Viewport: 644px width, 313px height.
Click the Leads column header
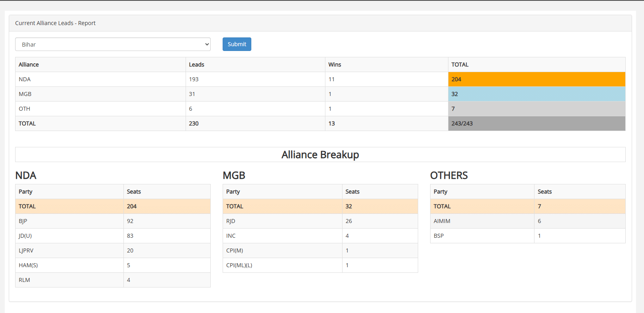coord(196,65)
